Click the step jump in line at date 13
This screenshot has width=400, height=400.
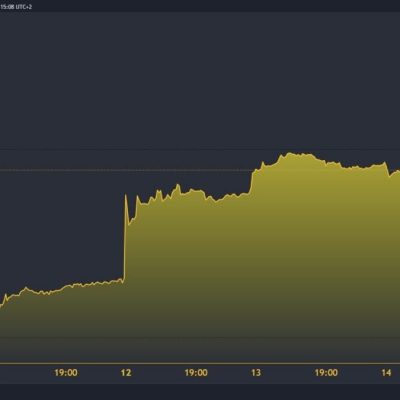coord(252,181)
